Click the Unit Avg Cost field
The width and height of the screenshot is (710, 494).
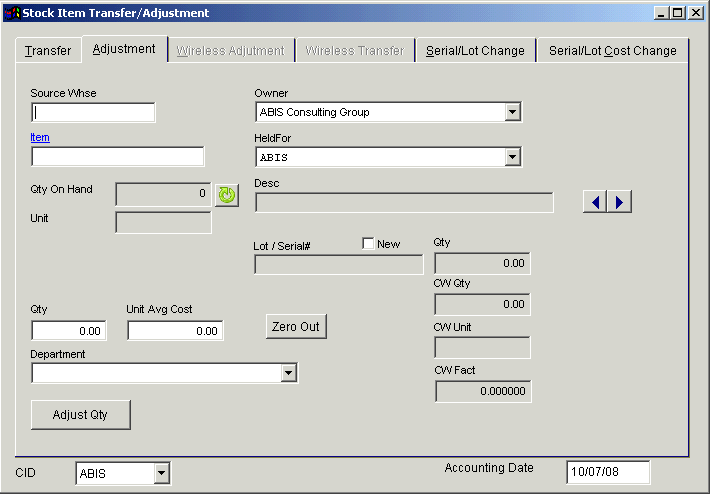[174, 331]
